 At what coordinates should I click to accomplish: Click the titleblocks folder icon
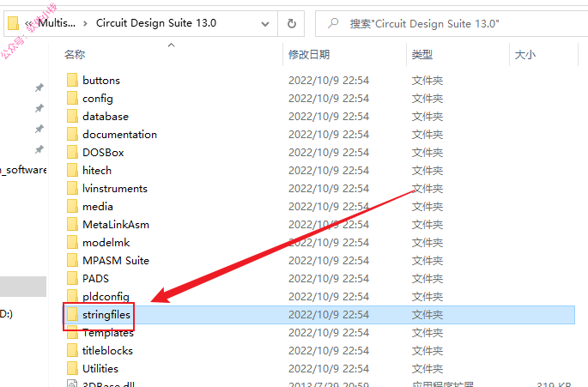(72, 350)
